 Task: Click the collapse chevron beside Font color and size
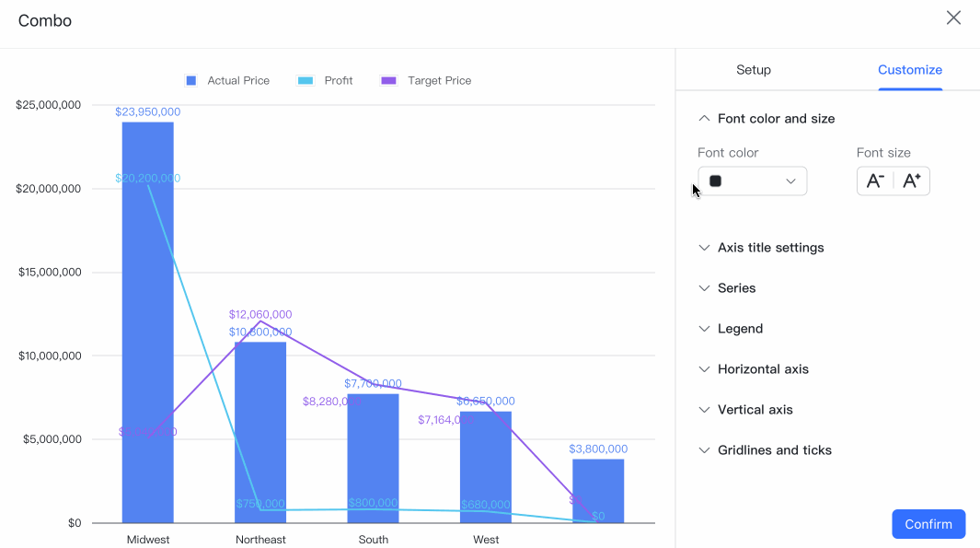(704, 118)
